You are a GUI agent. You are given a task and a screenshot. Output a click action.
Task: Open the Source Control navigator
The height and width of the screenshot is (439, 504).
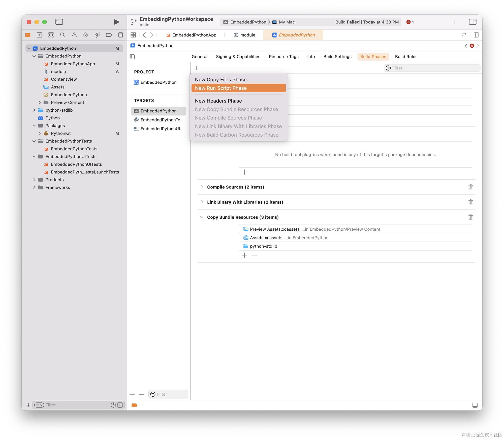(x=39, y=35)
